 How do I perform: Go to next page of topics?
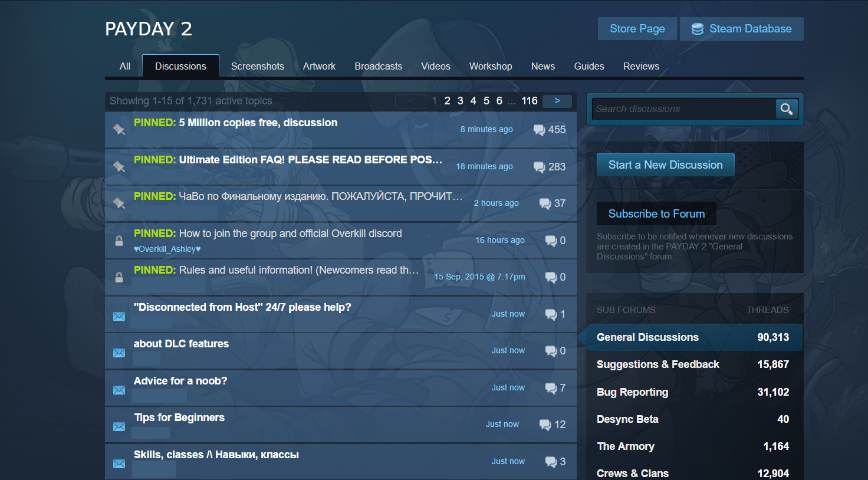pos(557,101)
